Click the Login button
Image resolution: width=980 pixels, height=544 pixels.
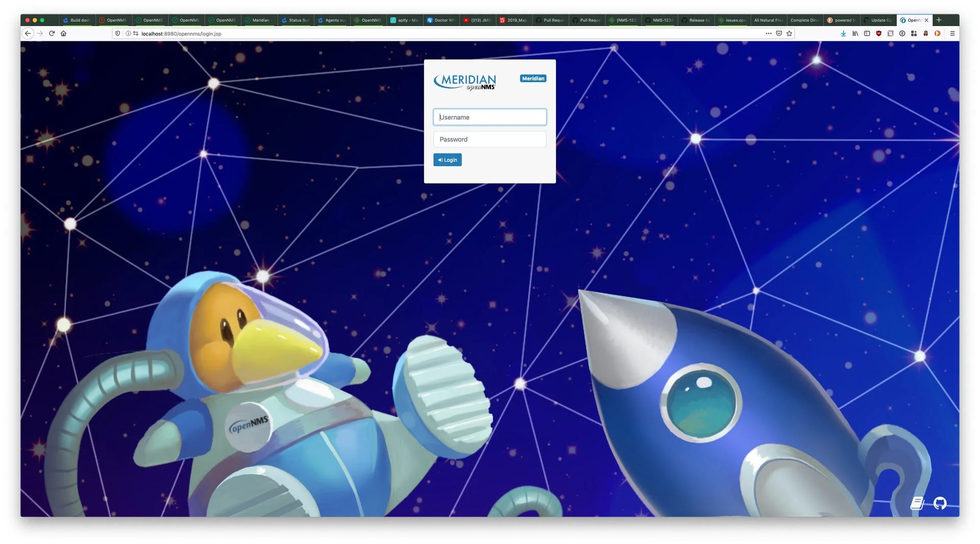coord(447,160)
